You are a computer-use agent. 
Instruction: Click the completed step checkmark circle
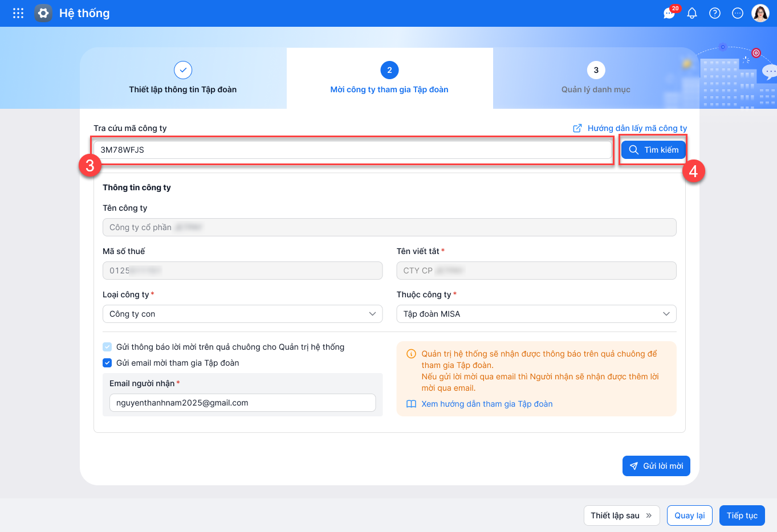tap(183, 70)
